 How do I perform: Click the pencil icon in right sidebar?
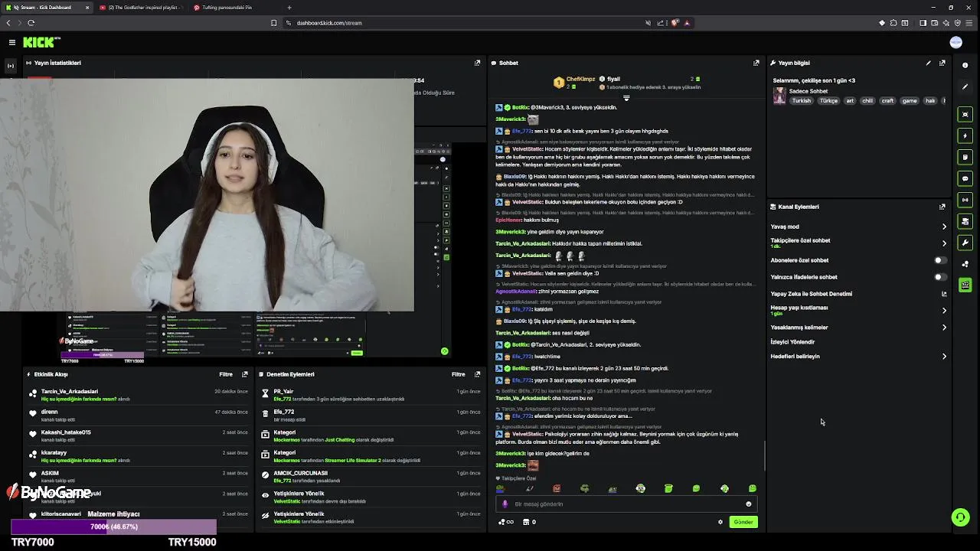pos(965,86)
